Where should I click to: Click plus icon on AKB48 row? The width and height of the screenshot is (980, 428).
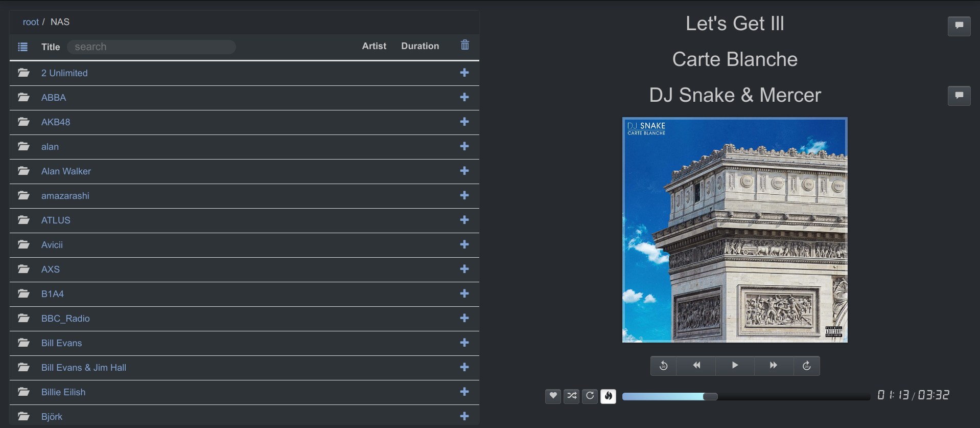click(464, 122)
